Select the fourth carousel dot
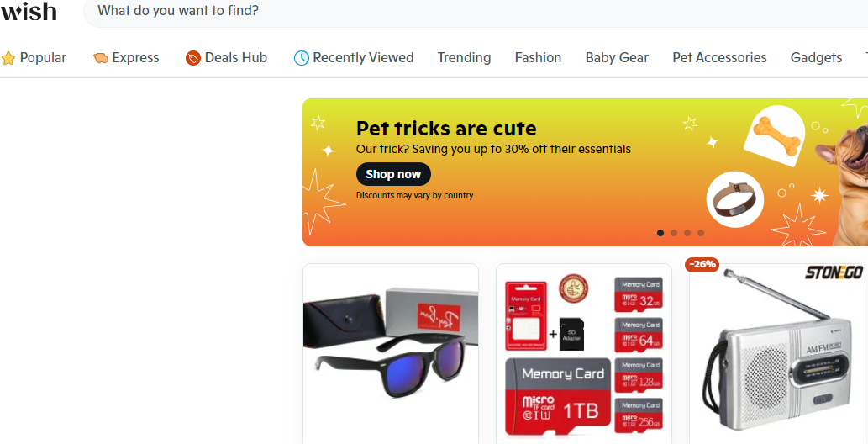Screen dimensions: 868x444 click(x=701, y=233)
